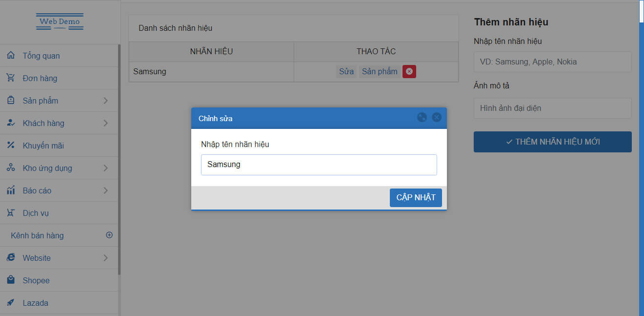Focus the Samsung brand name input field
The image size is (644, 316).
pos(319,165)
